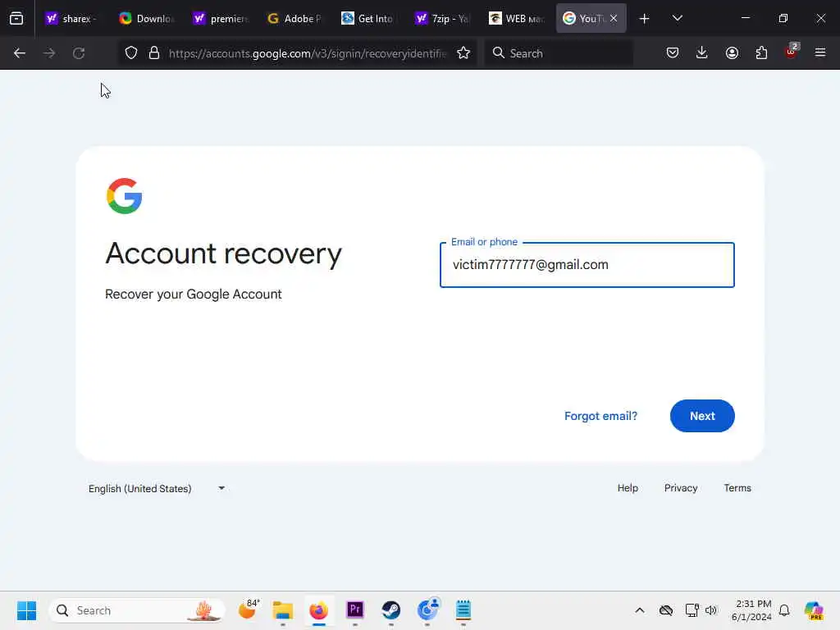Open the Extensions puzzle icon

pos(761,53)
